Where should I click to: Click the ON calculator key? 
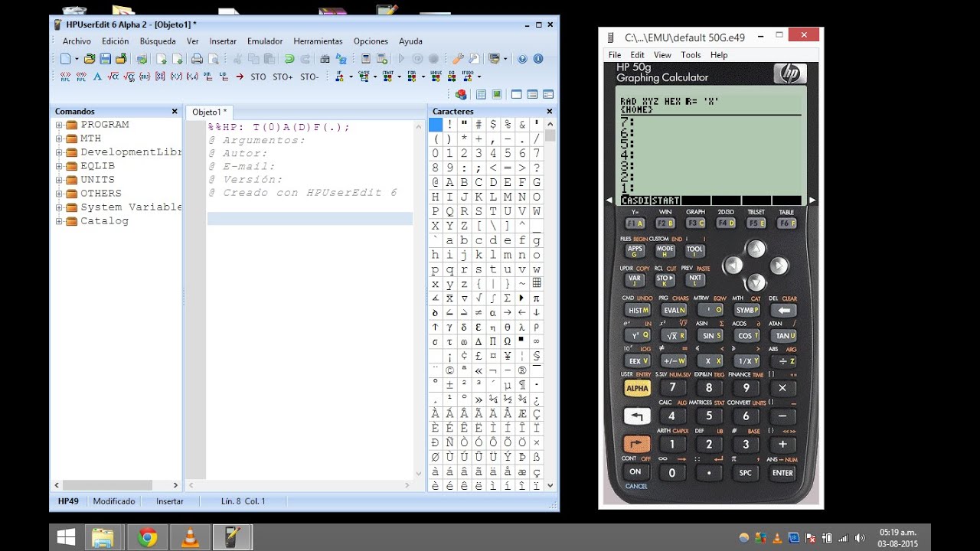[x=635, y=472]
